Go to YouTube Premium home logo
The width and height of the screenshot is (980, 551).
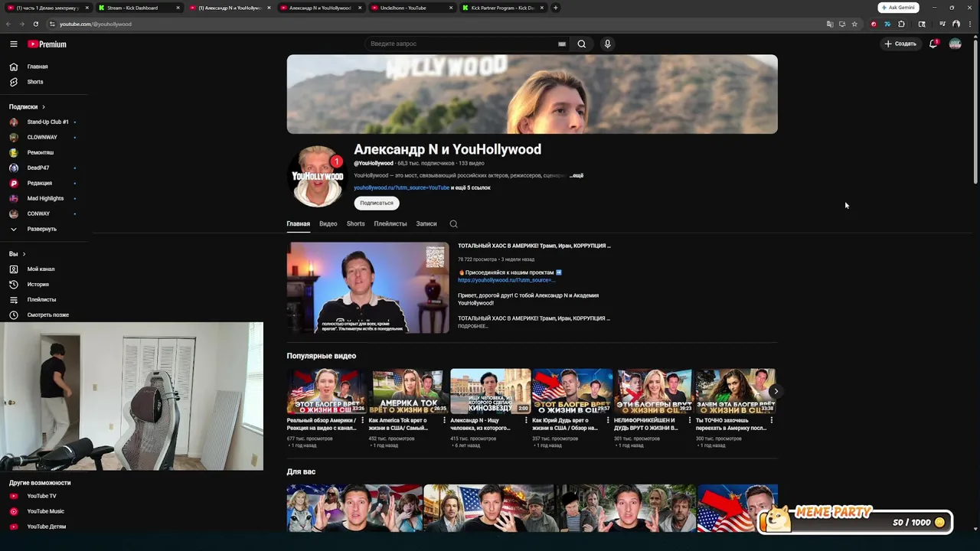click(x=47, y=44)
